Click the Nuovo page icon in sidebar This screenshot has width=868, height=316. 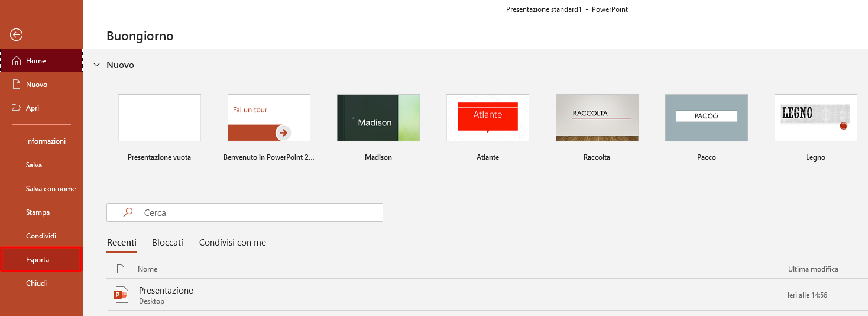coord(17,85)
